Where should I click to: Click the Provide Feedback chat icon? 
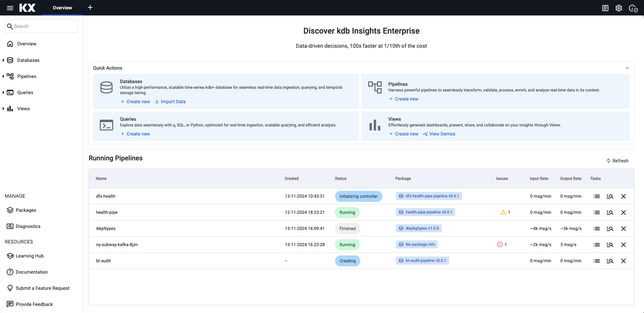(10, 304)
